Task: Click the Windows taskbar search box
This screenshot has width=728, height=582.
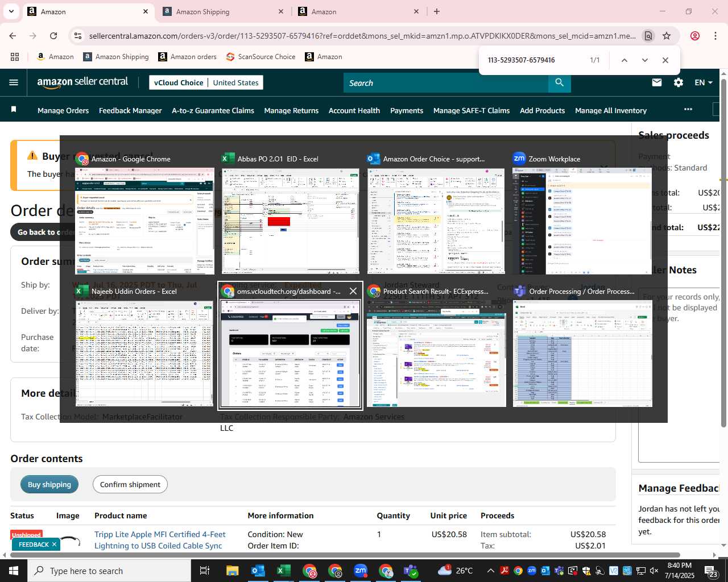Action: coord(109,571)
